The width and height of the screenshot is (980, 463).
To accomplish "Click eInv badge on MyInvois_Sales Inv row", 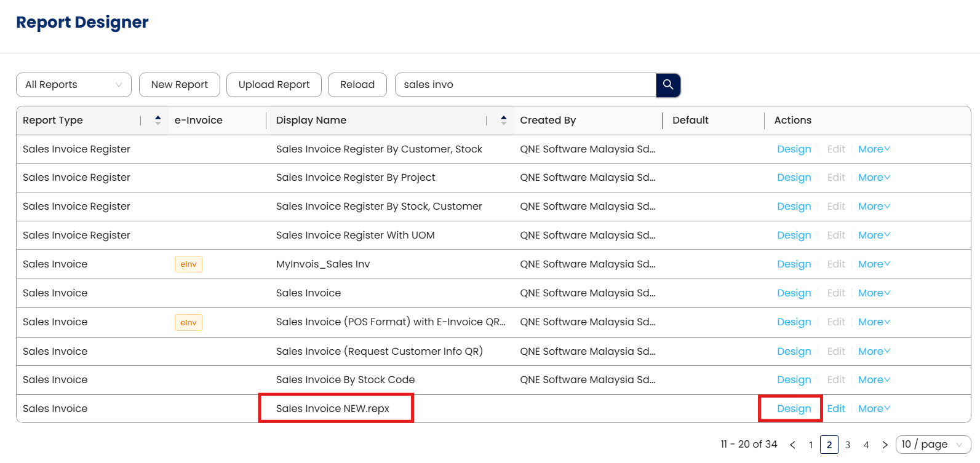I will [188, 264].
